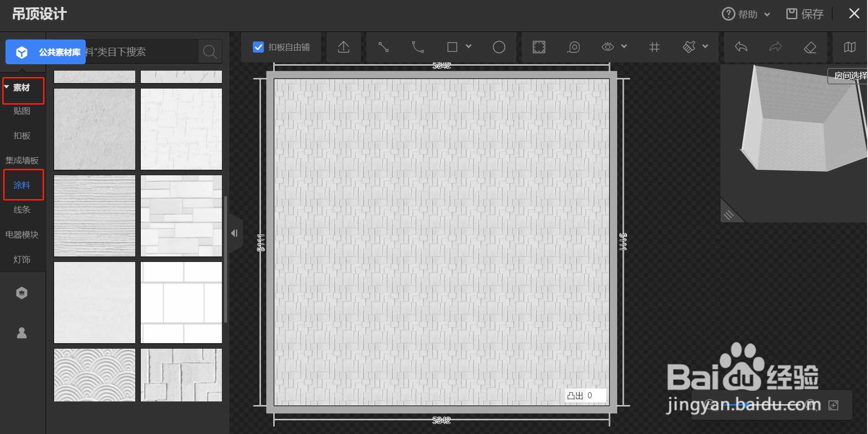Collapse the material panel arrow handle
The height and width of the screenshot is (434, 868).
[235, 233]
